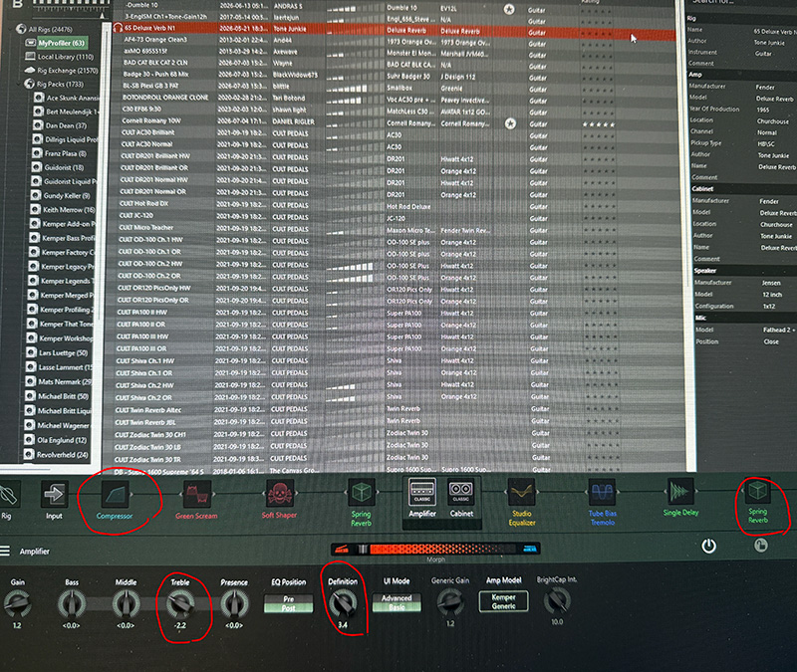This screenshot has height=672, width=797.
Task: Collapse the All Rigs tree arrow
Action: 12,29
